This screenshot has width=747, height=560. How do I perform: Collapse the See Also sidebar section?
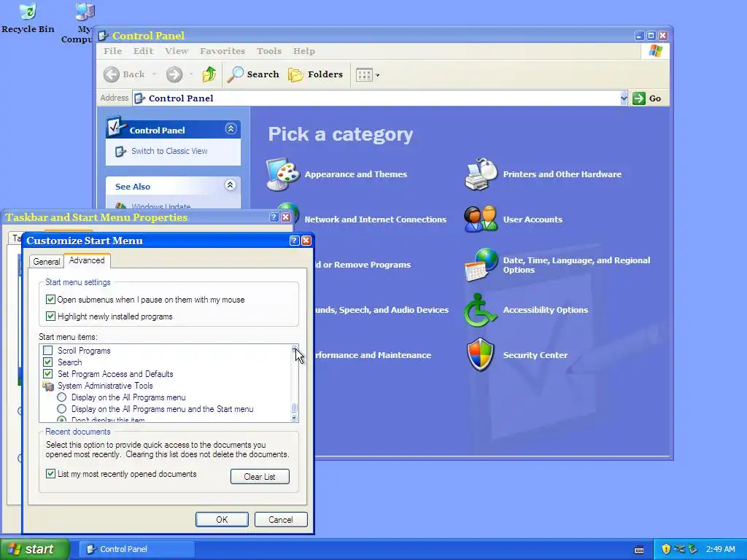(230, 185)
